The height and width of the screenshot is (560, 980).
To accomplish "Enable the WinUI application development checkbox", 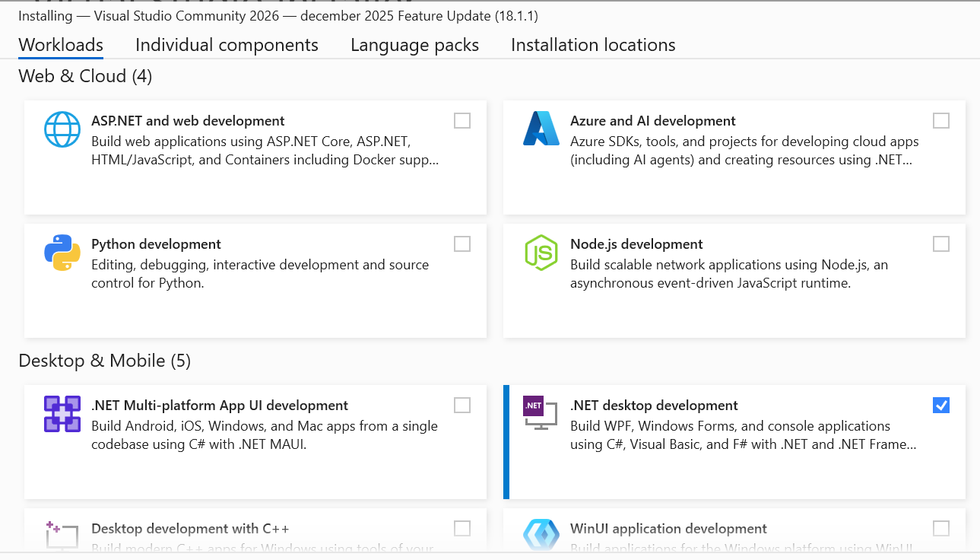I will 941,528.
